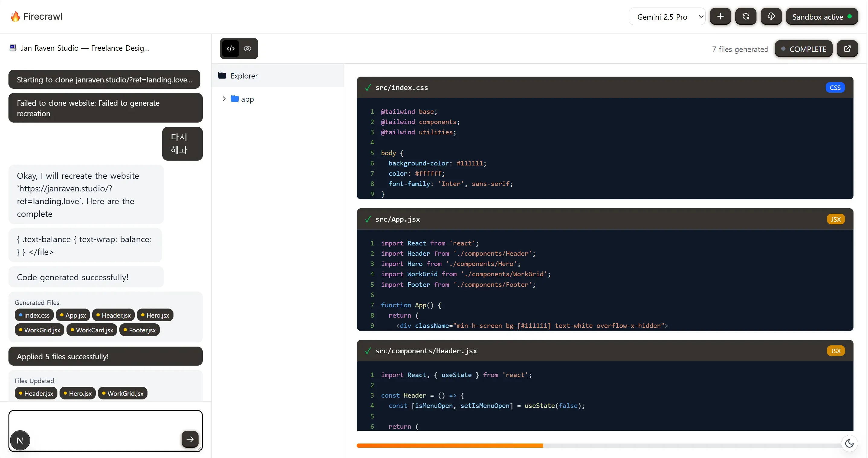Click the plus new-project button

click(x=720, y=17)
